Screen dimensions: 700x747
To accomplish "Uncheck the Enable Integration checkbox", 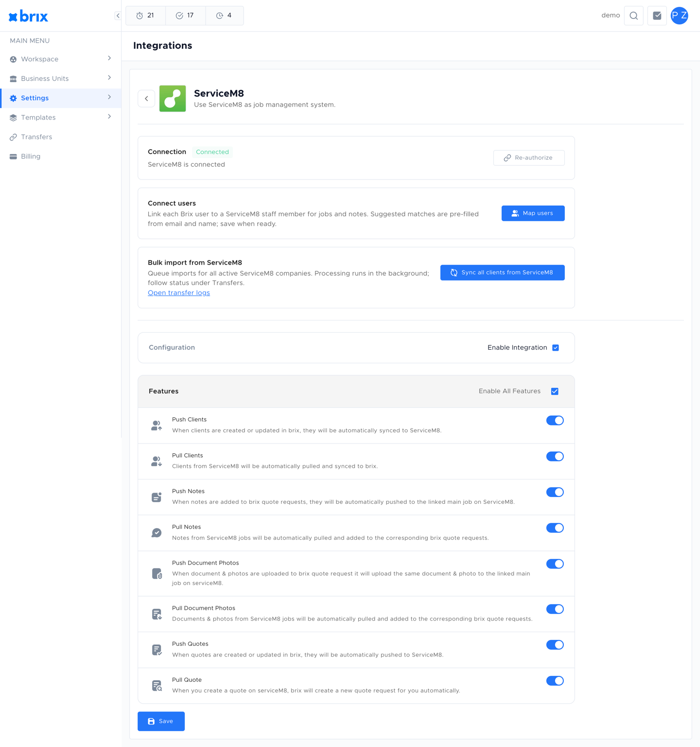I will [x=556, y=348].
